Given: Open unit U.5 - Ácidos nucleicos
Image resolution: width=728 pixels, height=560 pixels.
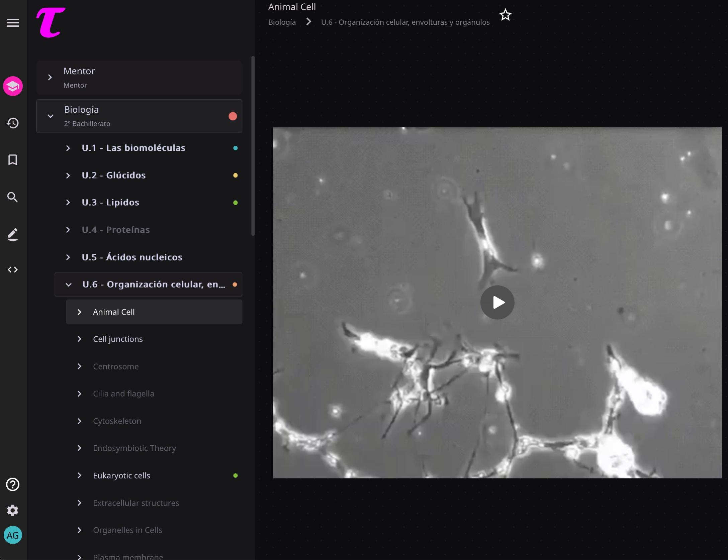Looking at the screenshot, I should coord(132,257).
